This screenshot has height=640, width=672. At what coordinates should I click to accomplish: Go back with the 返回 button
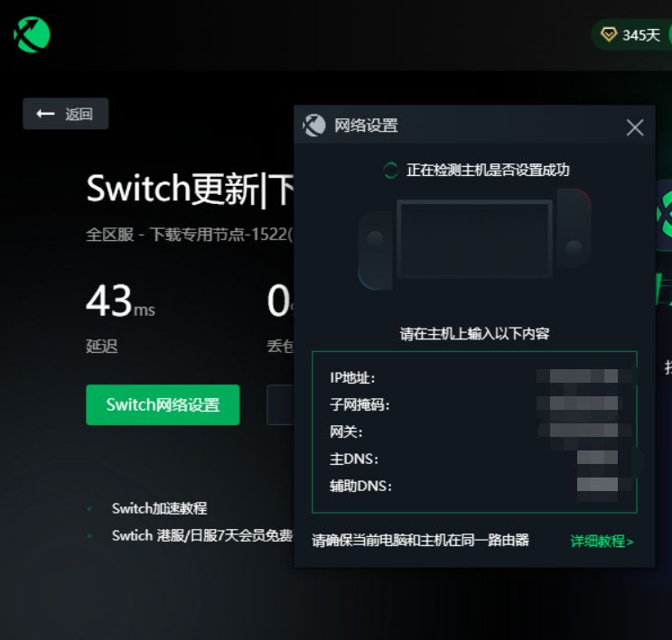66,114
